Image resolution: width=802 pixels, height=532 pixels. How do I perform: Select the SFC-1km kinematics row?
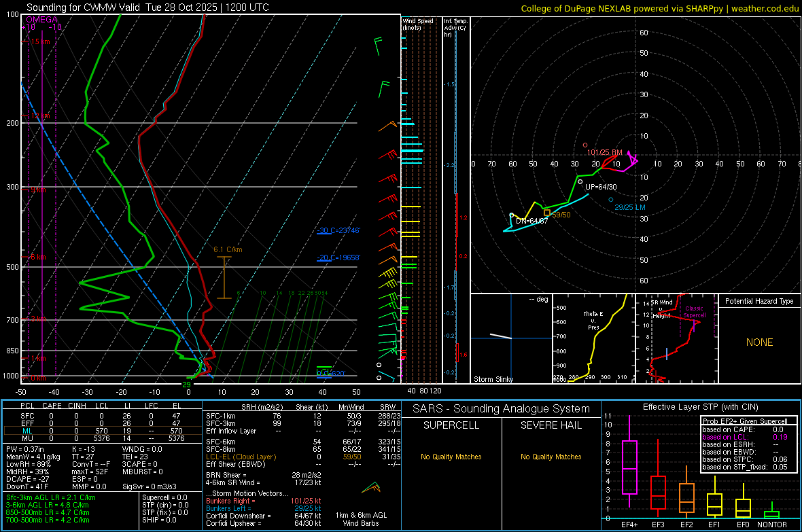[x=303, y=416]
